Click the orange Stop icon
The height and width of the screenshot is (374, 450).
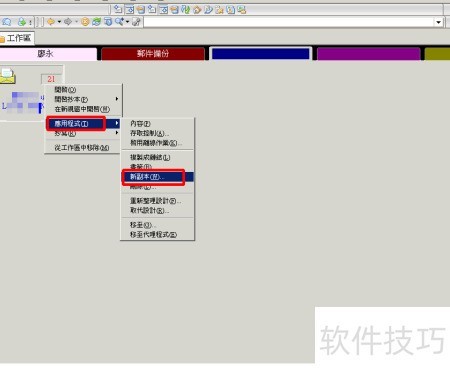pos(85,22)
